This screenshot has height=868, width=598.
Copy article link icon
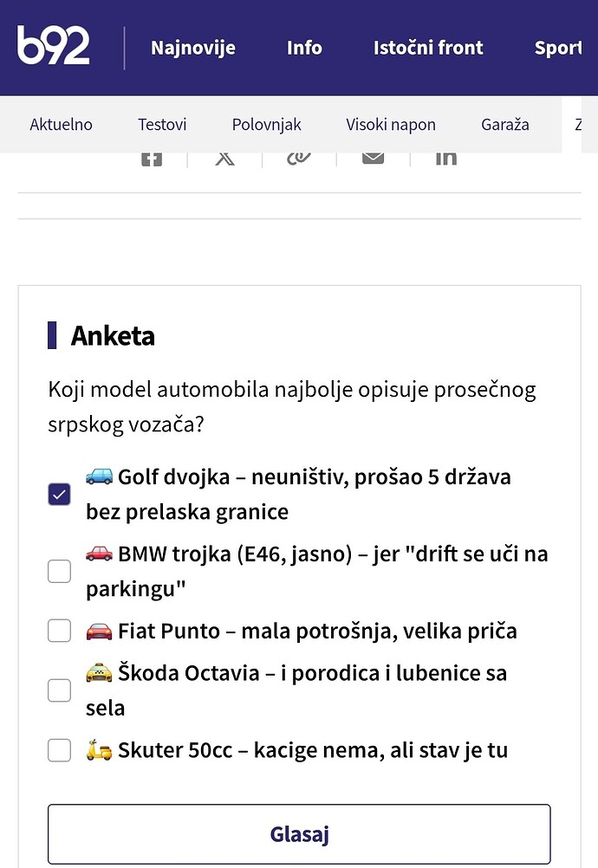pyautogui.click(x=299, y=159)
